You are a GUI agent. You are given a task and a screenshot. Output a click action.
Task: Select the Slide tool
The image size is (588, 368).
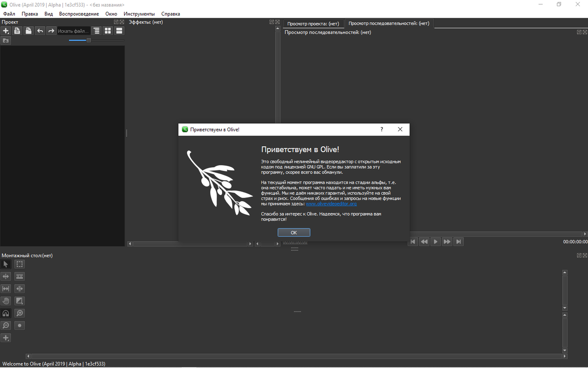click(x=20, y=289)
